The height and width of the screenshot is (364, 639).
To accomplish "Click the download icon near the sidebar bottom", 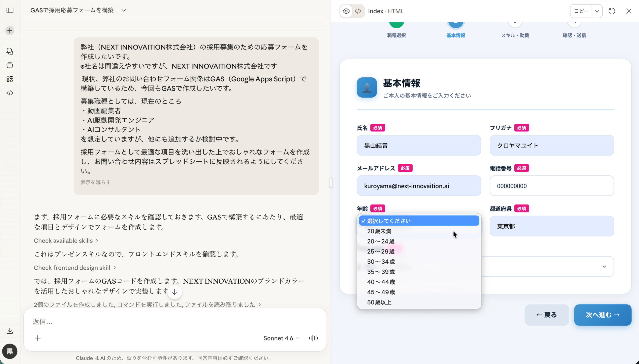I will 10,331.
